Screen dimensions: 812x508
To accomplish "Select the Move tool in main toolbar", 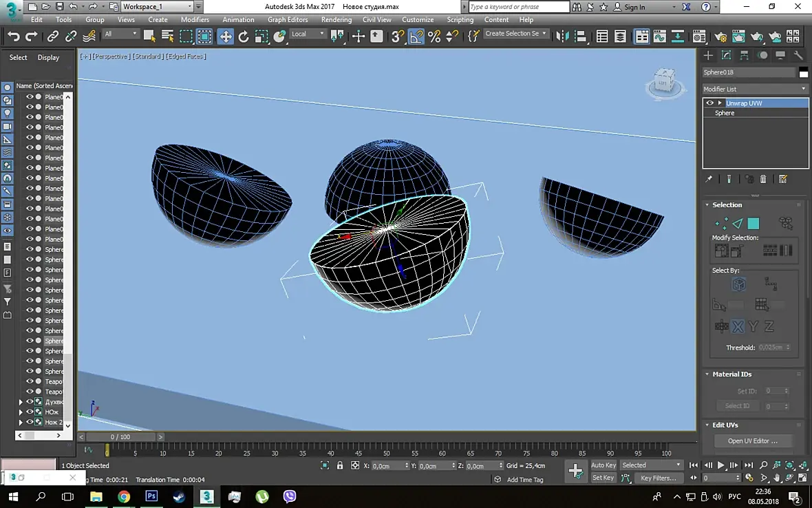I will (225, 36).
